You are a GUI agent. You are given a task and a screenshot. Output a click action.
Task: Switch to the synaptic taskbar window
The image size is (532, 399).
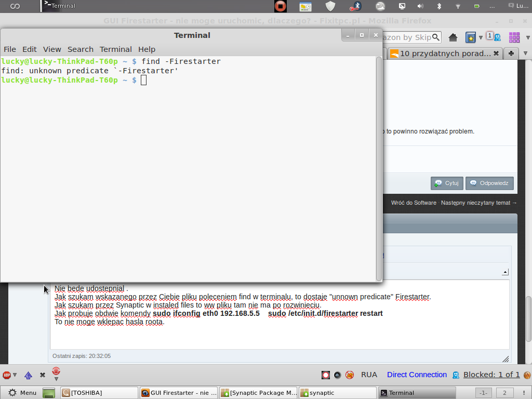point(338,393)
